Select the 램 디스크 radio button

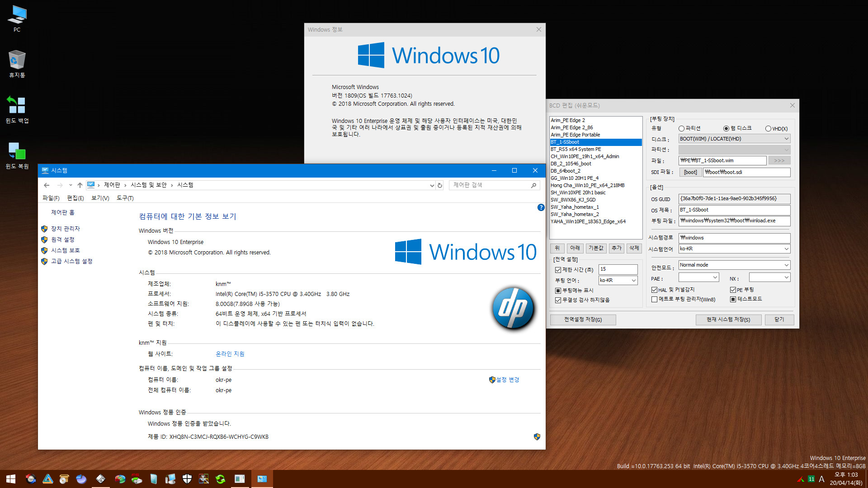[x=726, y=129]
